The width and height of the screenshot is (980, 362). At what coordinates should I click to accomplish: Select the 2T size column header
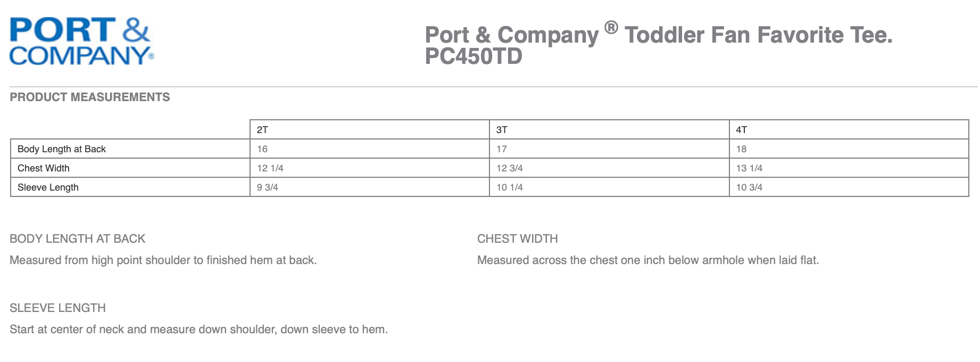262,130
